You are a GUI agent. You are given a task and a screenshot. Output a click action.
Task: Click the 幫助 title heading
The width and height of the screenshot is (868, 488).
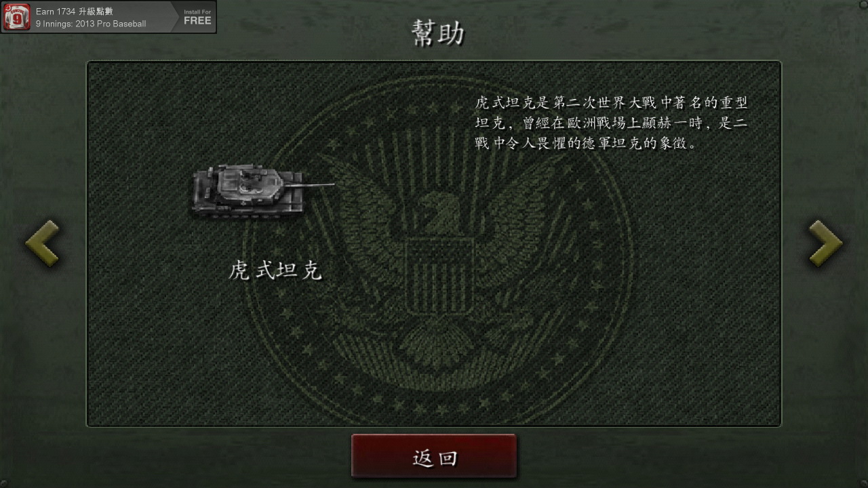pos(438,33)
